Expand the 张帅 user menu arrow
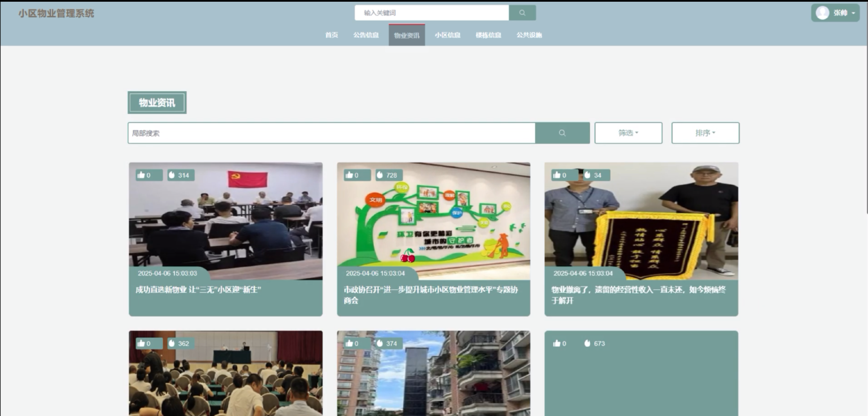The image size is (868, 416). [854, 13]
